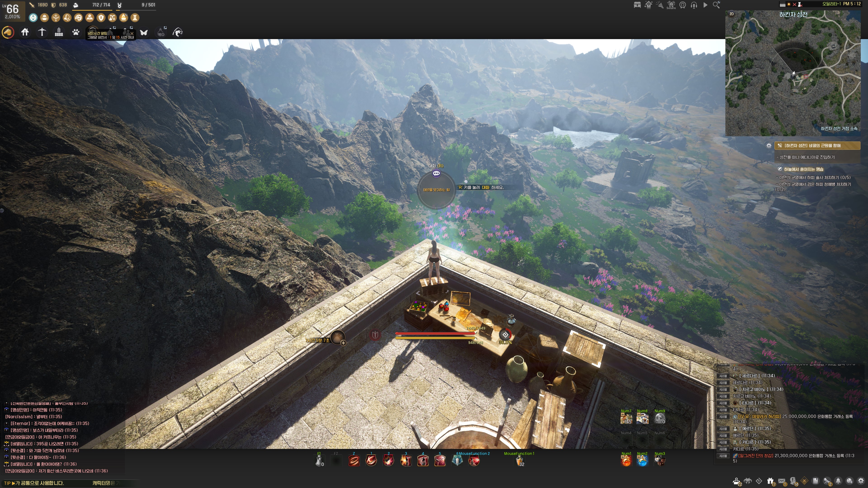Viewport: 868px width, 488px height.
Task: Expand the play arrow menu top-right
Action: click(x=705, y=5)
